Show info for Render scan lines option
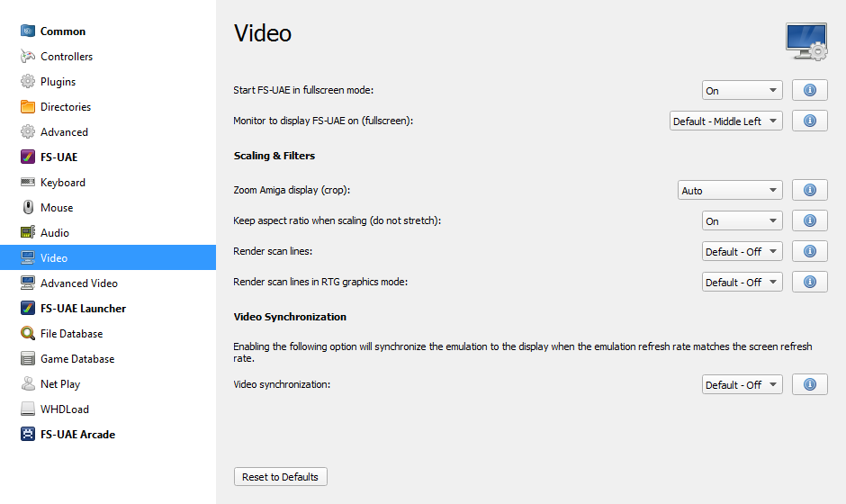This screenshot has height=504, width=846. coord(809,252)
